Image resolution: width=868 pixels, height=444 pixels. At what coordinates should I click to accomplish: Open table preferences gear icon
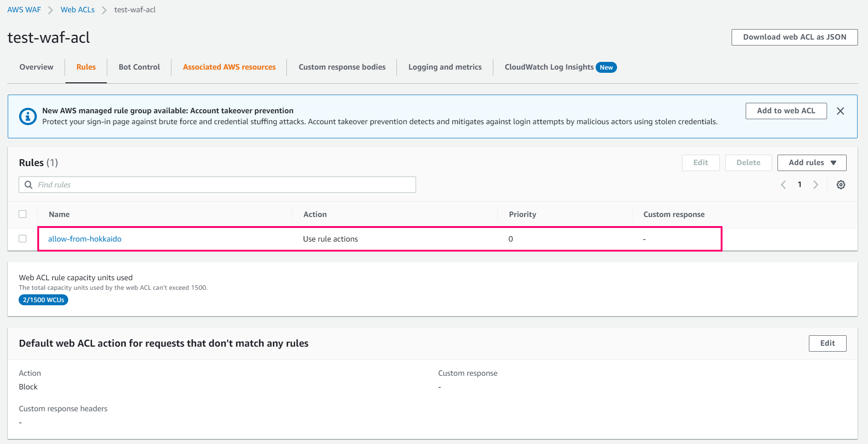pyautogui.click(x=841, y=185)
